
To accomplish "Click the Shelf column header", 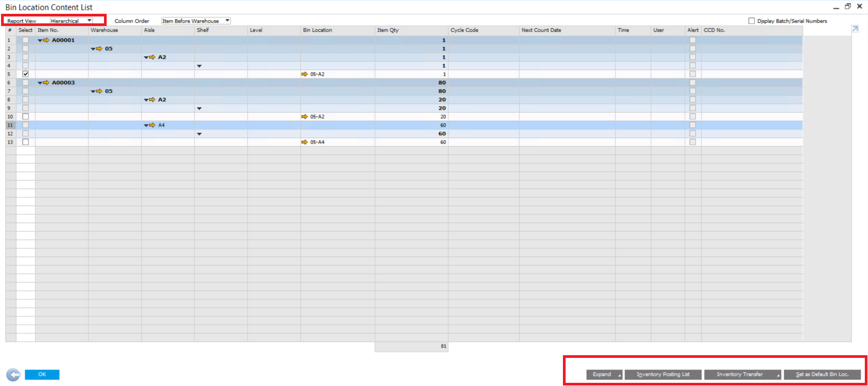I will [x=221, y=30].
